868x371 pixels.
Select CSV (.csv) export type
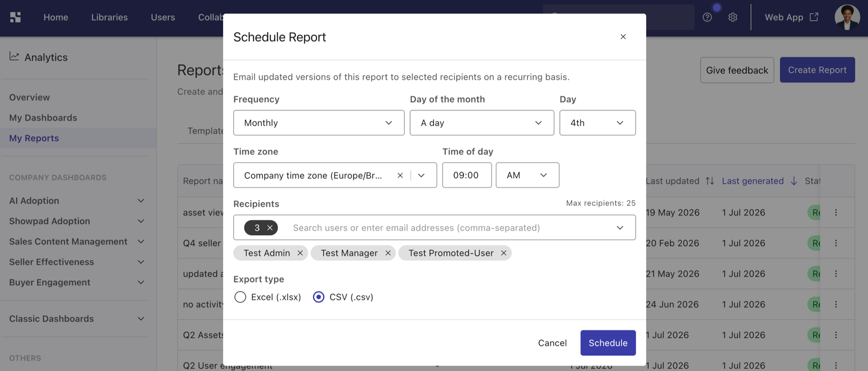318,297
